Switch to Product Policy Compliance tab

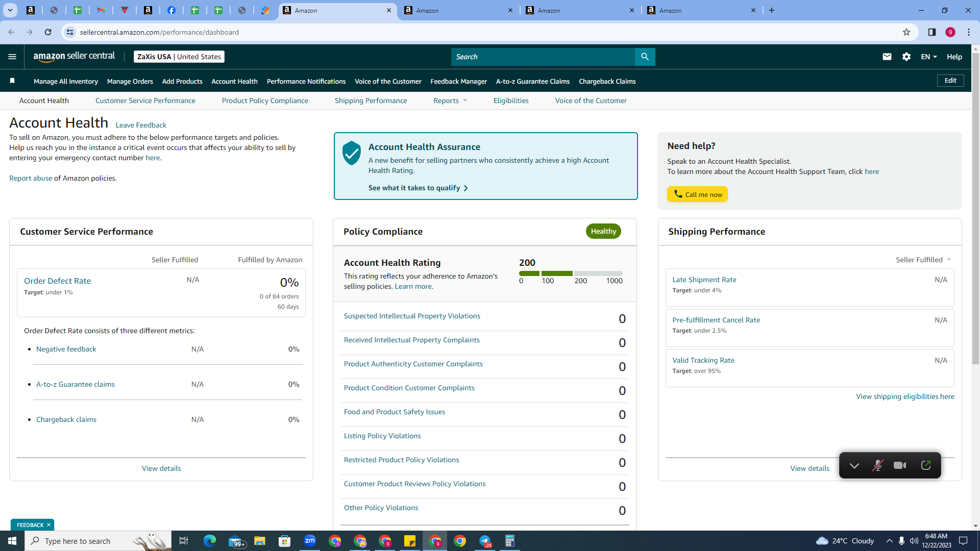(x=265, y=101)
